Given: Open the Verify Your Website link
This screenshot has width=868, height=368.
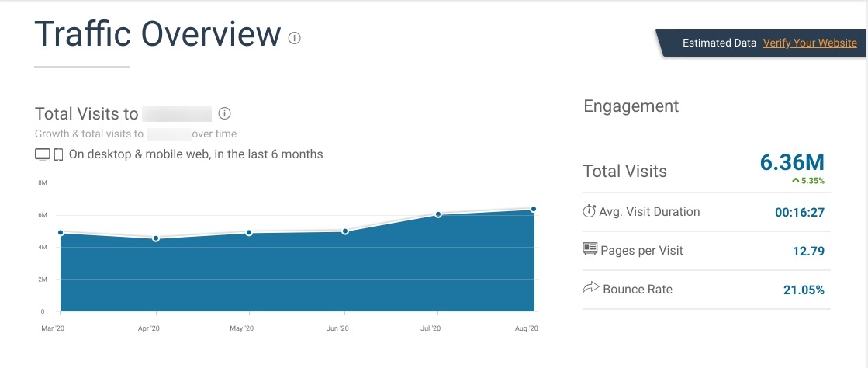Looking at the screenshot, I should tap(810, 43).
